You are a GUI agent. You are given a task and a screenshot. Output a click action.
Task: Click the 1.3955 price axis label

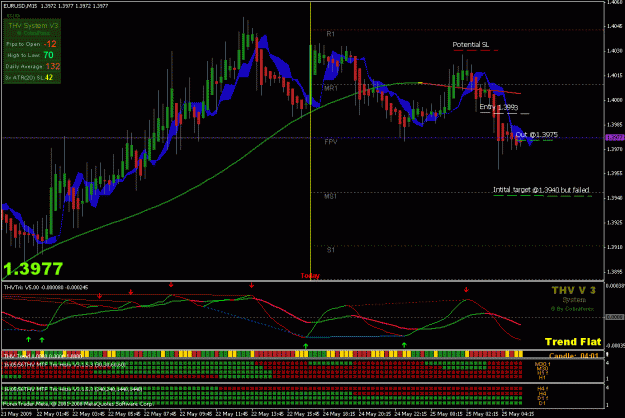pyautogui.click(x=615, y=174)
